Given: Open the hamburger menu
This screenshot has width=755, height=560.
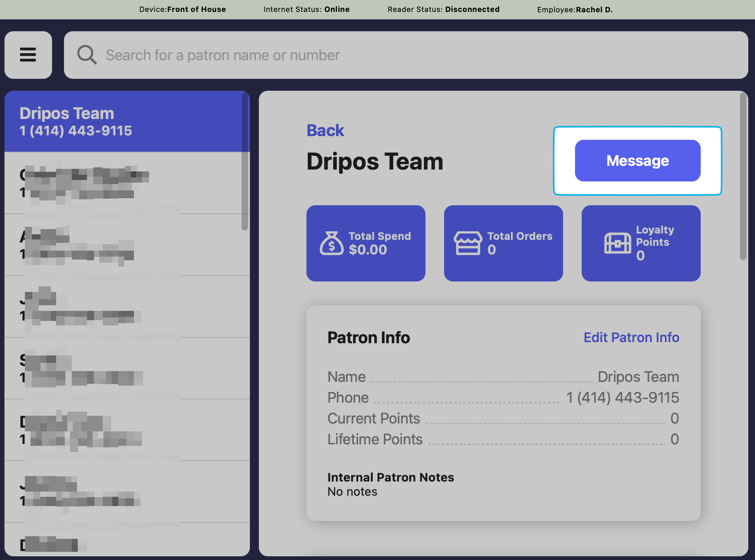Looking at the screenshot, I should tap(28, 55).
